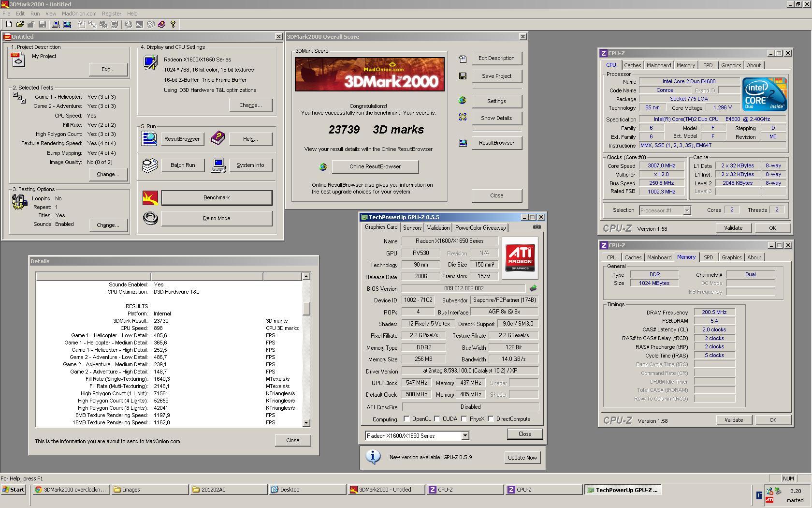
Task: Click Change under Selected Tests
Action: point(108,174)
